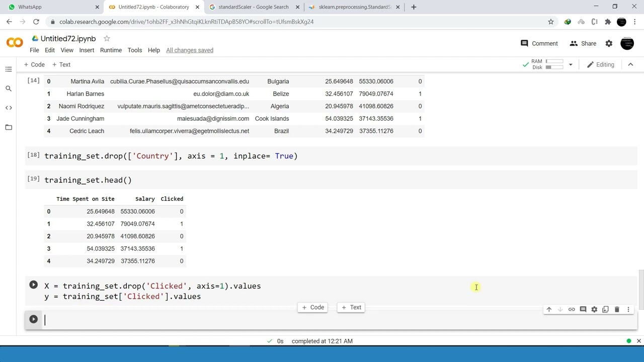This screenshot has height=362, width=644.
Task: Open the table of contents sidebar icon
Action: [9, 69]
